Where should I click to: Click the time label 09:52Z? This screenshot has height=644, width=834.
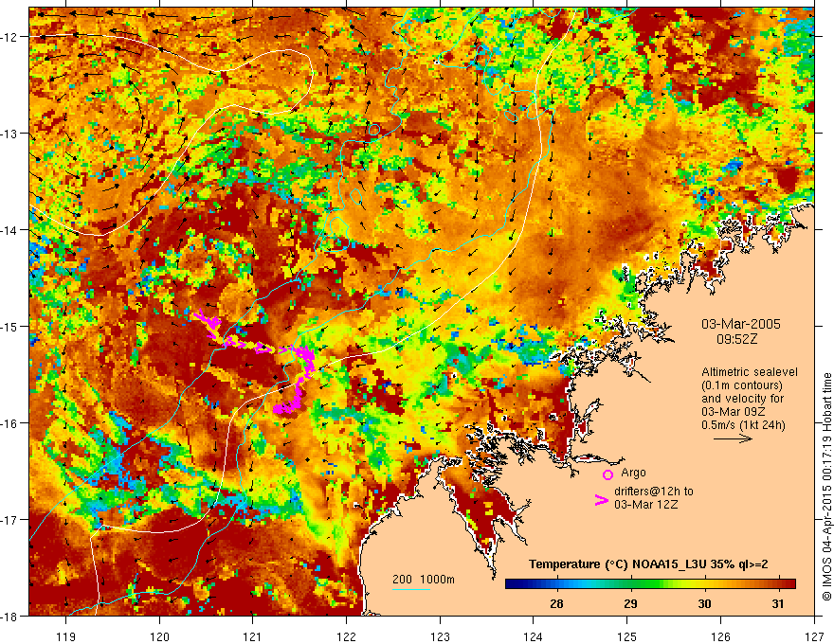point(736,339)
